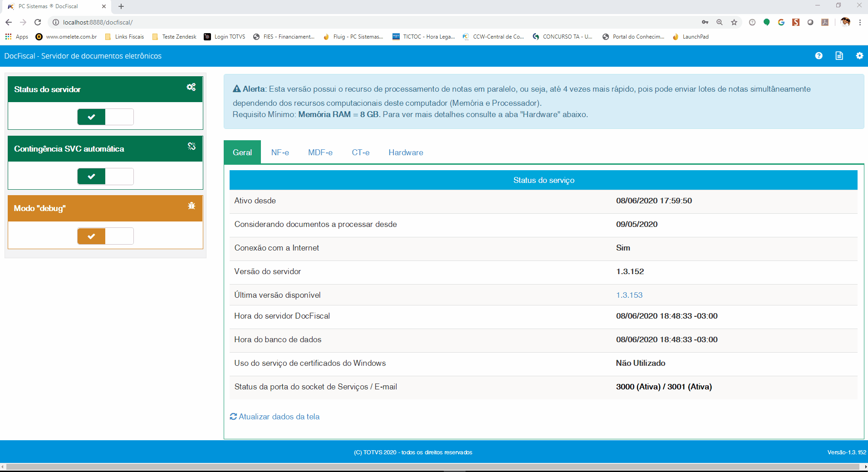868x472 pixels.
Task: Click the Google G extension icon
Action: [781, 22]
